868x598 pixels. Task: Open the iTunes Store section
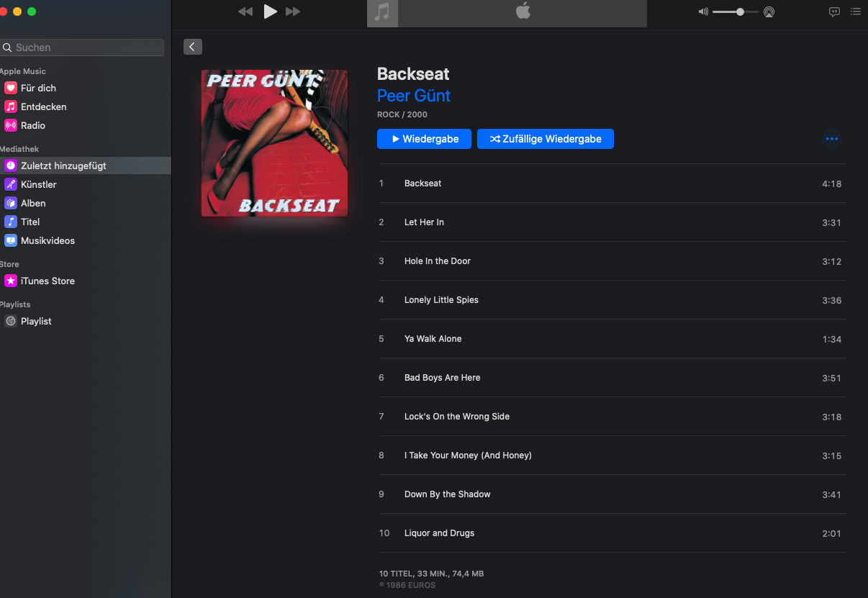(48, 281)
